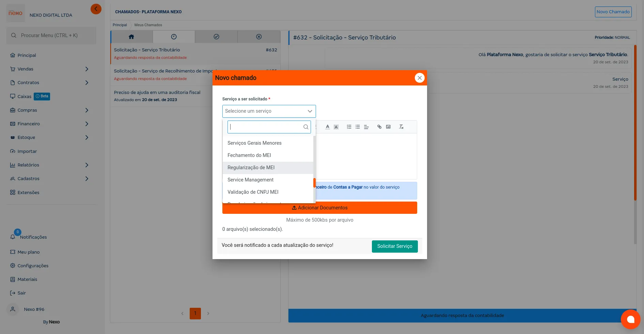Insert a bulleted list in editor
Screen dimensions: 644x334
(358, 127)
